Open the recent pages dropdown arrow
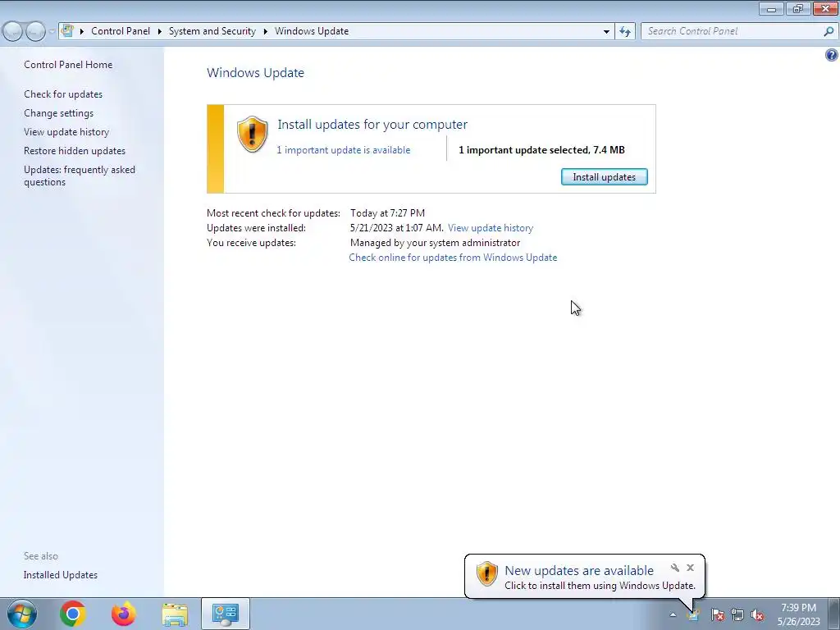Image resolution: width=840 pixels, height=630 pixels. coord(52,32)
